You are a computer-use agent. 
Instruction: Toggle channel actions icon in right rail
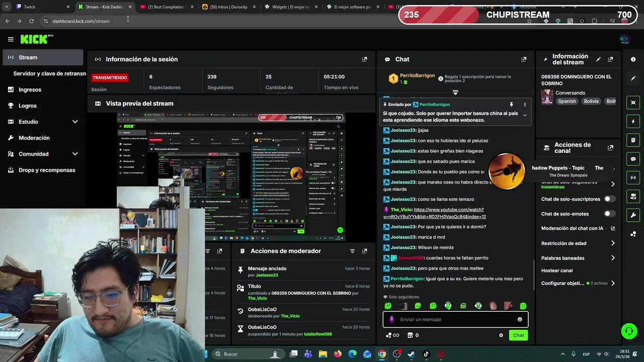[x=633, y=196]
